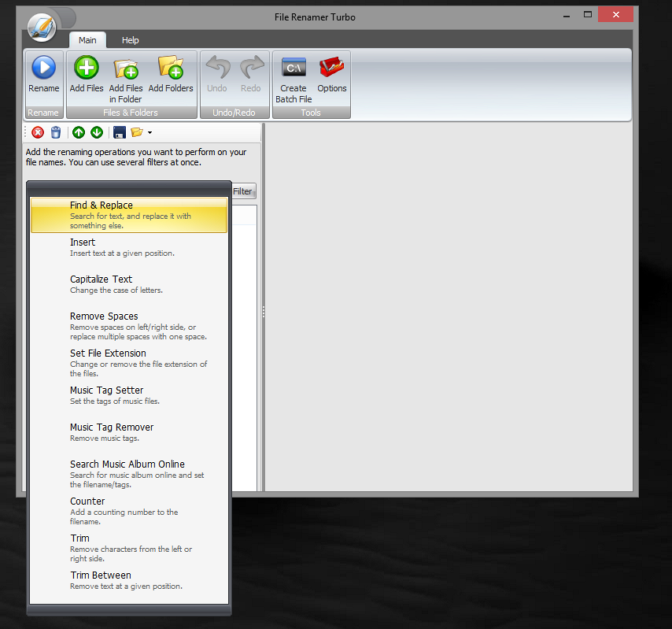Select the Music Tag Setter entry
The height and width of the screenshot is (629, 672).
129,395
